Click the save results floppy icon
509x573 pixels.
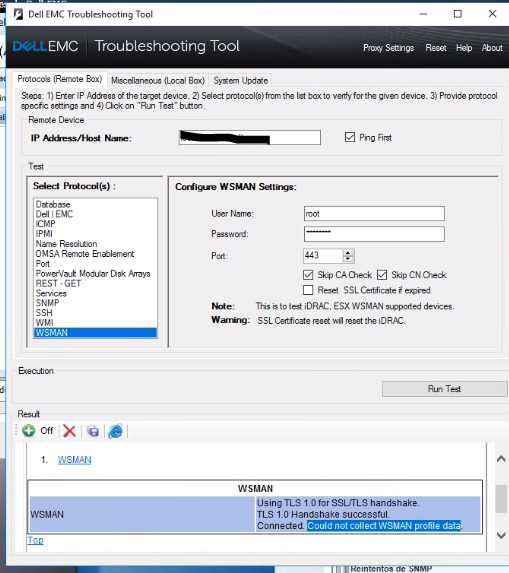point(93,432)
